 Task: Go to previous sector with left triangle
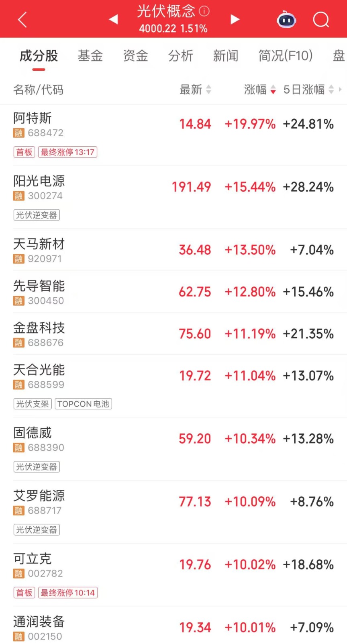click(x=114, y=19)
